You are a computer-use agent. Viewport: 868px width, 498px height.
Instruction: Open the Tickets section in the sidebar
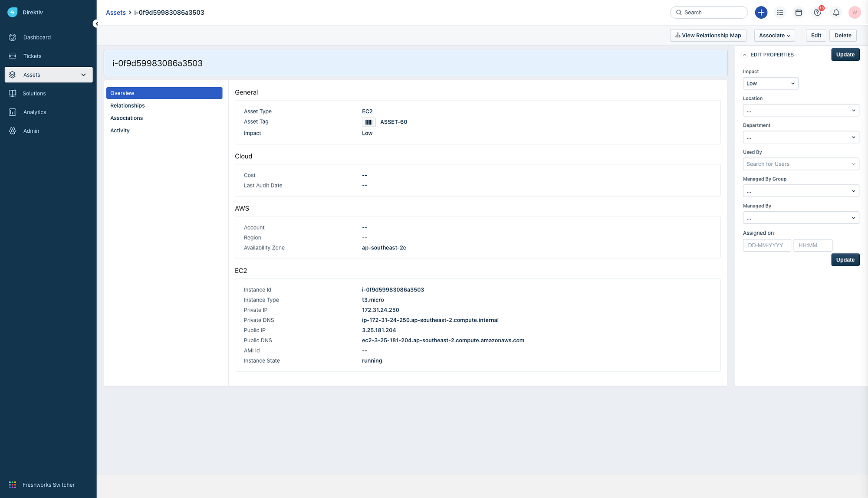pos(32,56)
